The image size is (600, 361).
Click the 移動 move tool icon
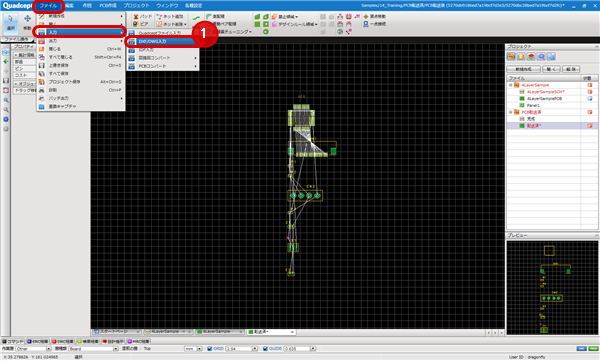(x=27, y=23)
